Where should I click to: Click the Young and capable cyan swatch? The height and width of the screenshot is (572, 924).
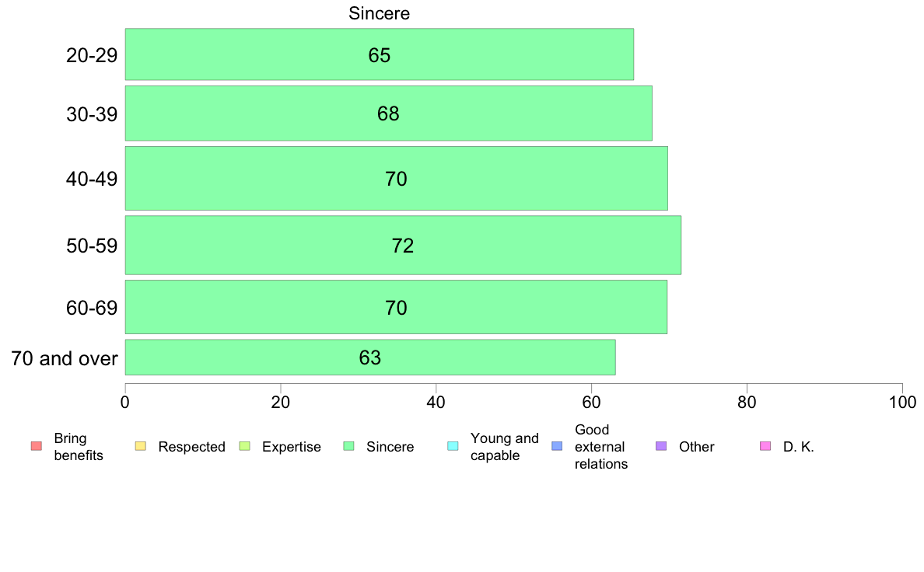(x=453, y=446)
